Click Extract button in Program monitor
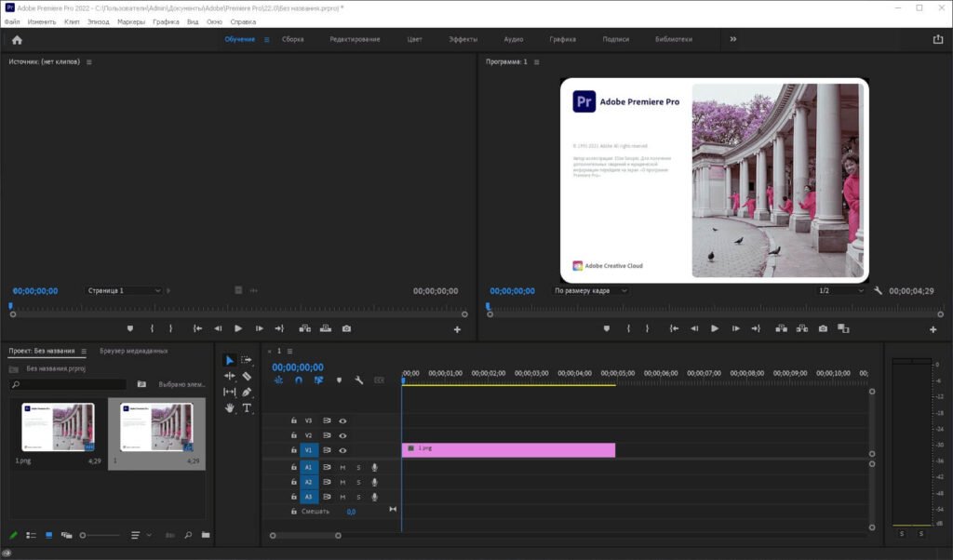953x560 pixels. pyautogui.click(x=802, y=328)
